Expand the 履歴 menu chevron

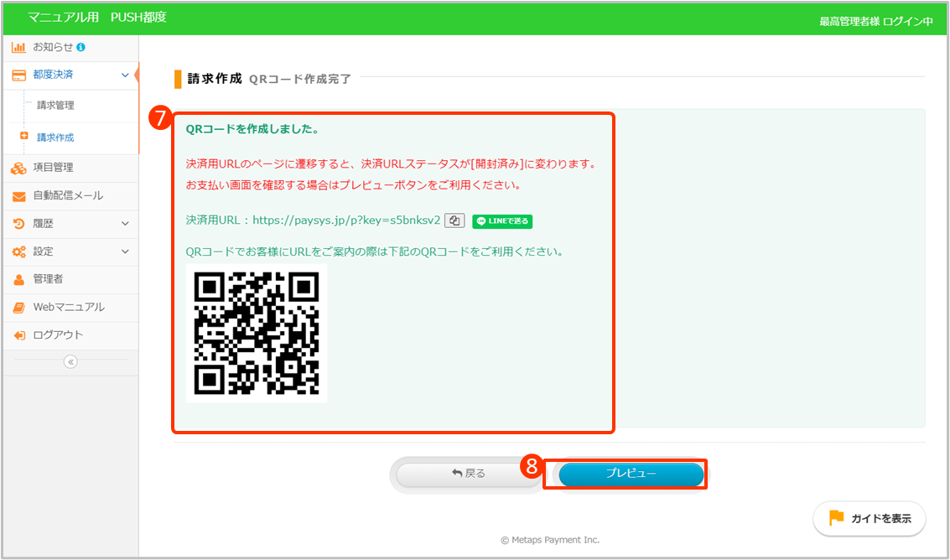click(126, 224)
